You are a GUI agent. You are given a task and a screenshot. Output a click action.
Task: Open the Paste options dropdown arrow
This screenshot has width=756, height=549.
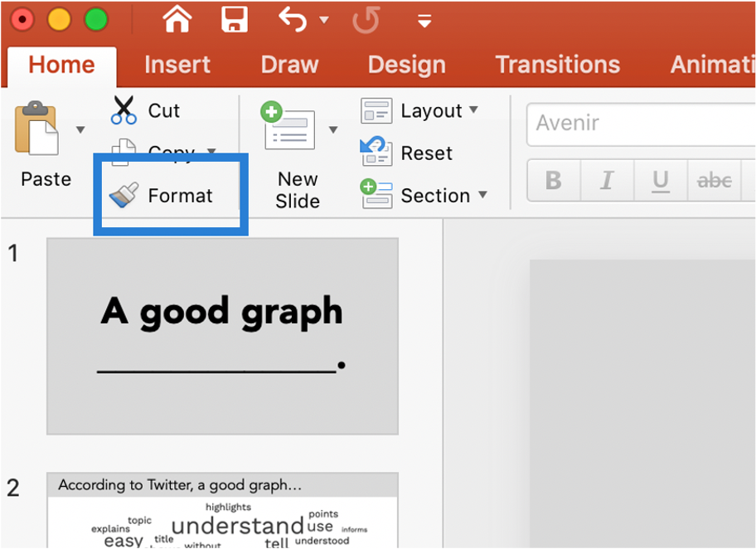[x=80, y=129]
